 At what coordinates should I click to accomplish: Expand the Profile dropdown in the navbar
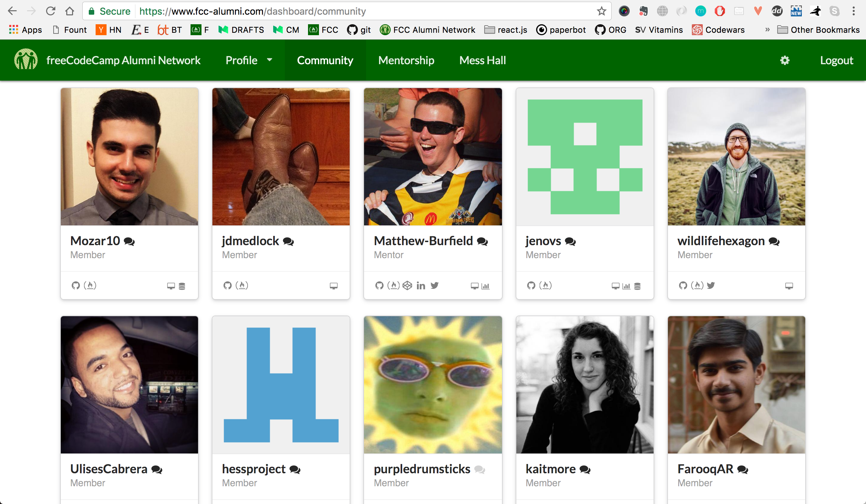[x=249, y=60]
